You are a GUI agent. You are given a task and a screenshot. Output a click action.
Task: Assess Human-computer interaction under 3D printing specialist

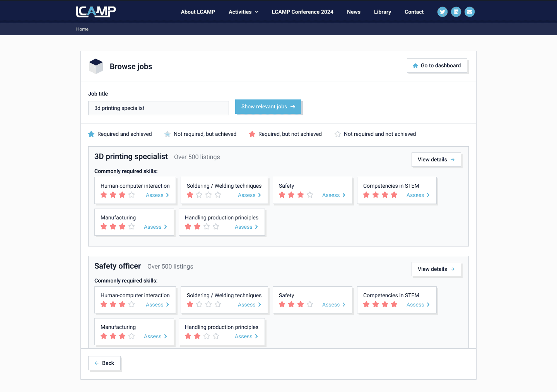(157, 195)
